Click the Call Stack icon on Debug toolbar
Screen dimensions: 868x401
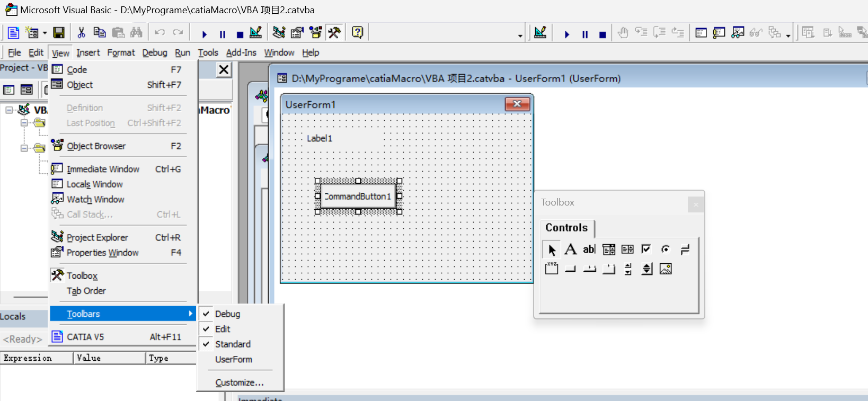(775, 33)
